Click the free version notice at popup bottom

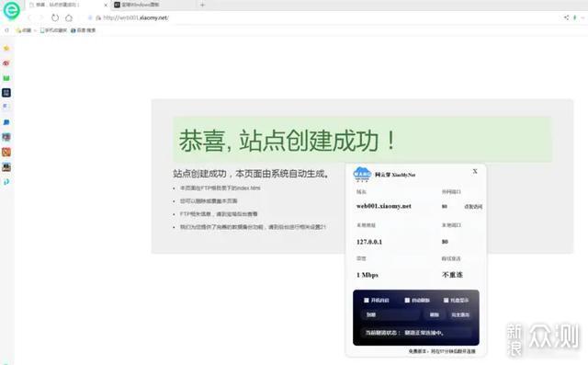(x=442, y=351)
